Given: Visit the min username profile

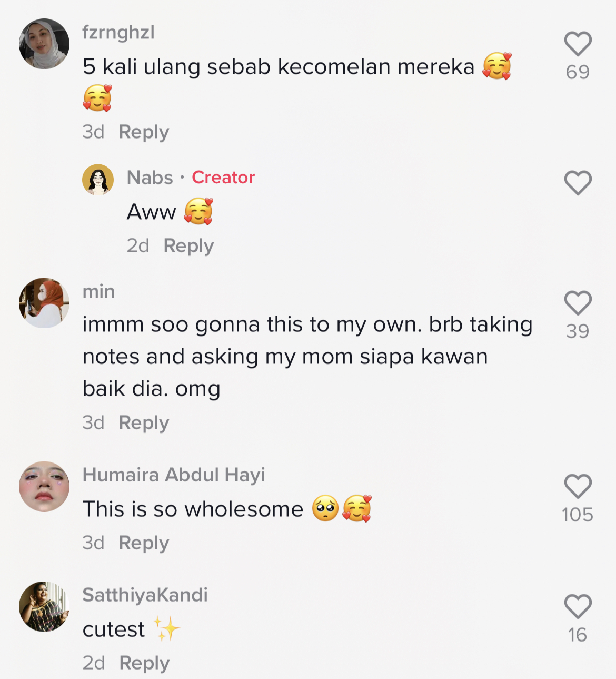Looking at the screenshot, I should pyautogui.click(x=98, y=291).
